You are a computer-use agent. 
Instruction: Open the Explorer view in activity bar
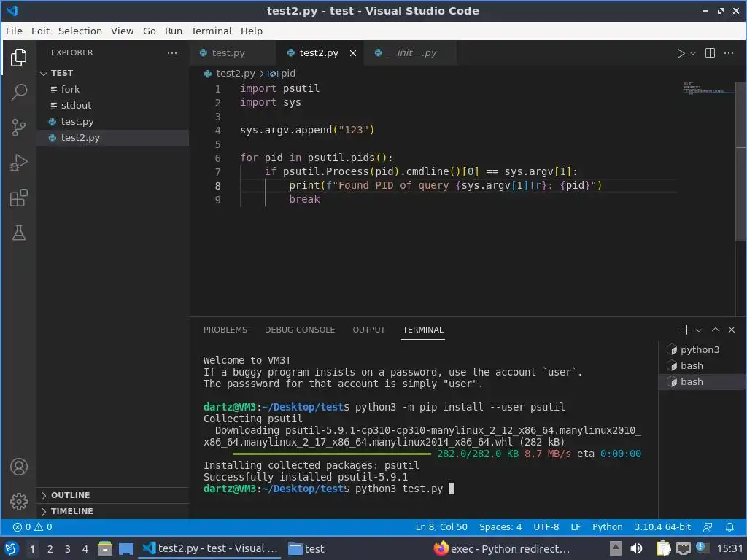coord(18,58)
